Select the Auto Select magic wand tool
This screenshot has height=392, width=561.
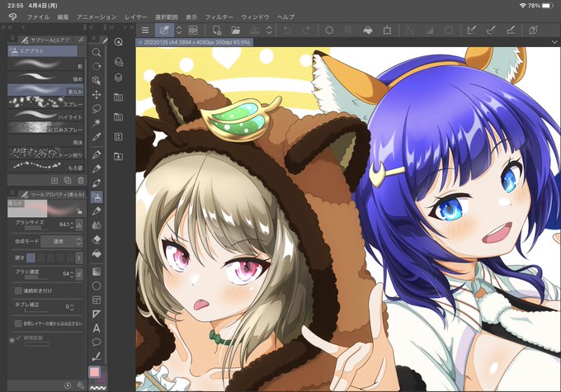(97, 123)
